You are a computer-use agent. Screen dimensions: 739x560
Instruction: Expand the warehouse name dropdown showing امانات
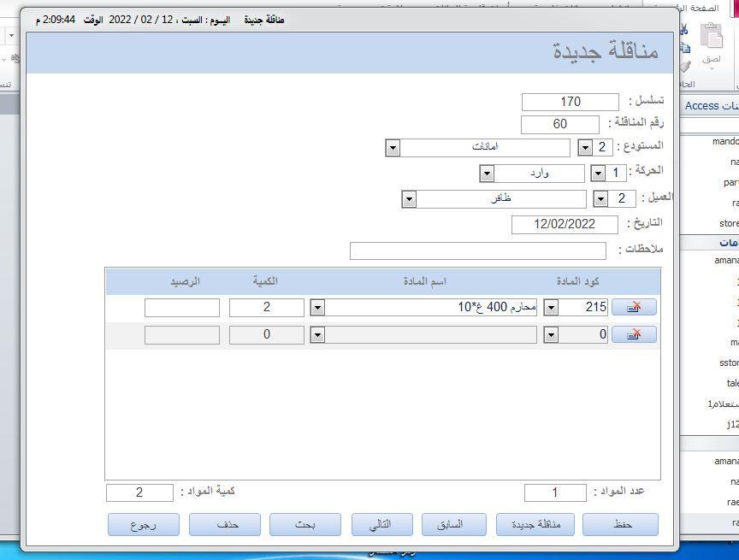pyautogui.click(x=393, y=148)
